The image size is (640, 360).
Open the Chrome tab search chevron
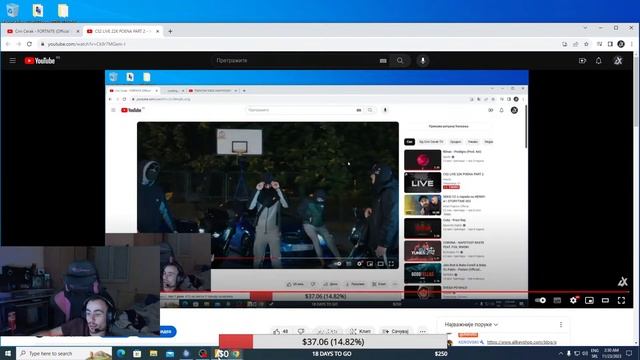[585, 28]
